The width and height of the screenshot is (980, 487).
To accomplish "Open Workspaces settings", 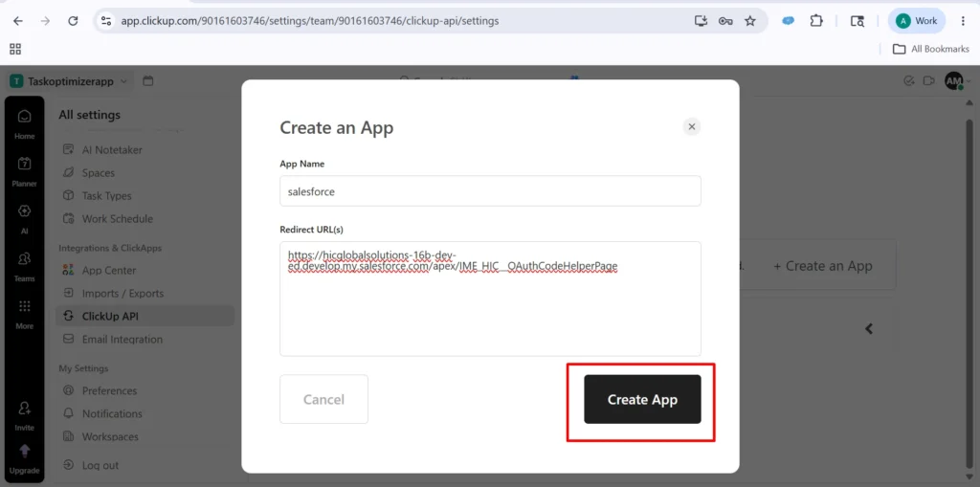I will pos(145,437).
